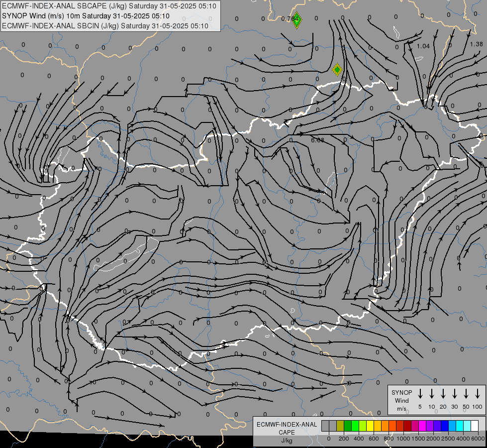This screenshot has height=448, width=487.
Task: Click the 1000 tick label on CAPE scale
Action: pos(403,439)
